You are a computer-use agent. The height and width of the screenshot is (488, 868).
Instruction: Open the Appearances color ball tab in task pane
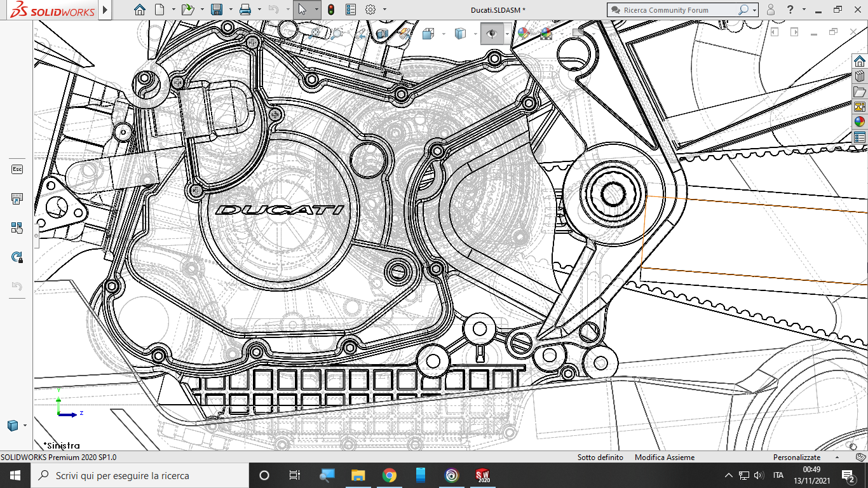click(x=860, y=122)
